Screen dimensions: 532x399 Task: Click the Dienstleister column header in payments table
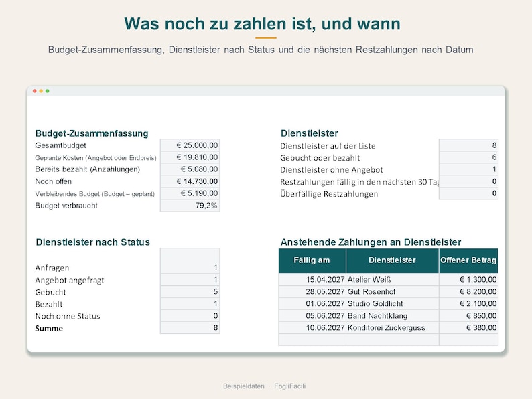click(392, 260)
